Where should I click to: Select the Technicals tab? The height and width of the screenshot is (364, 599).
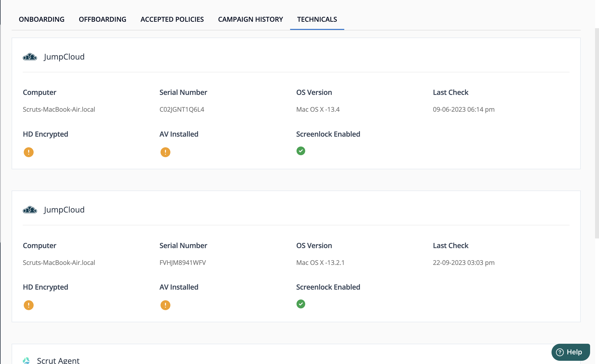(317, 19)
